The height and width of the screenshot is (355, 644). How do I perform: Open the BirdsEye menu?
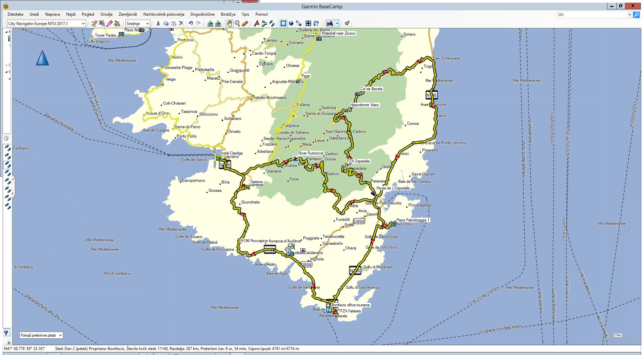[x=228, y=14]
